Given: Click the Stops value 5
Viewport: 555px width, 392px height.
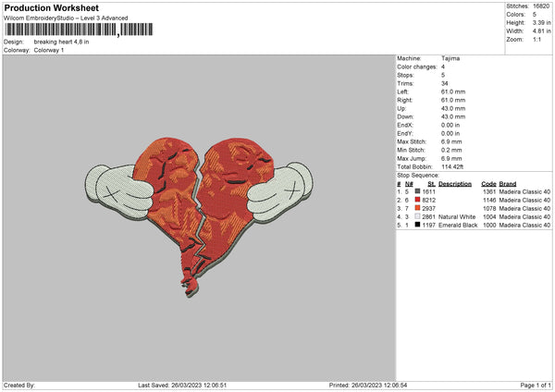Looking at the screenshot, I should click(443, 75).
